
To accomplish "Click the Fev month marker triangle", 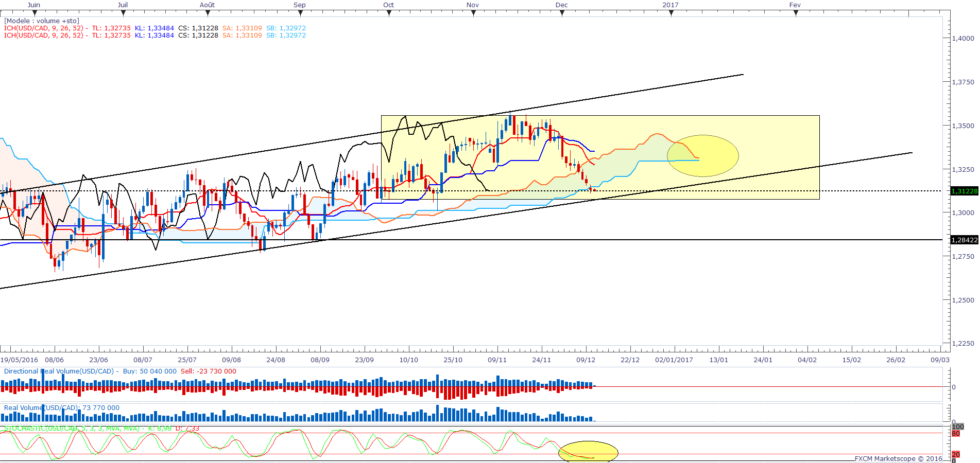I will pyautogui.click(x=796, y=13).
